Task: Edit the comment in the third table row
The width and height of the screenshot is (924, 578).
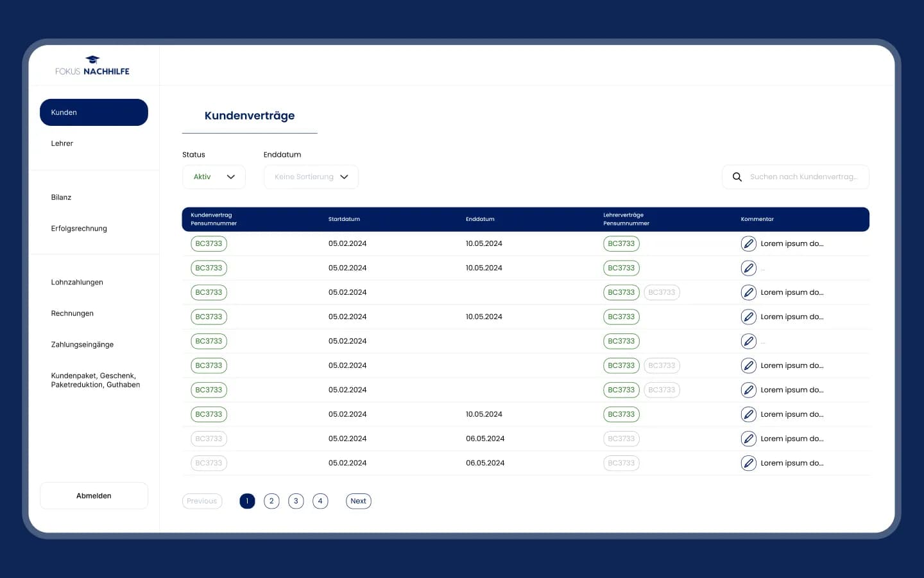Action: pyautogui.click(x=749, y=293)
